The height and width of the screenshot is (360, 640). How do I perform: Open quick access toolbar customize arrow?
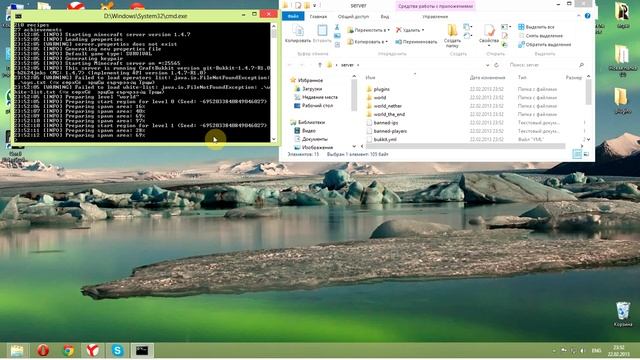(315, 6)
